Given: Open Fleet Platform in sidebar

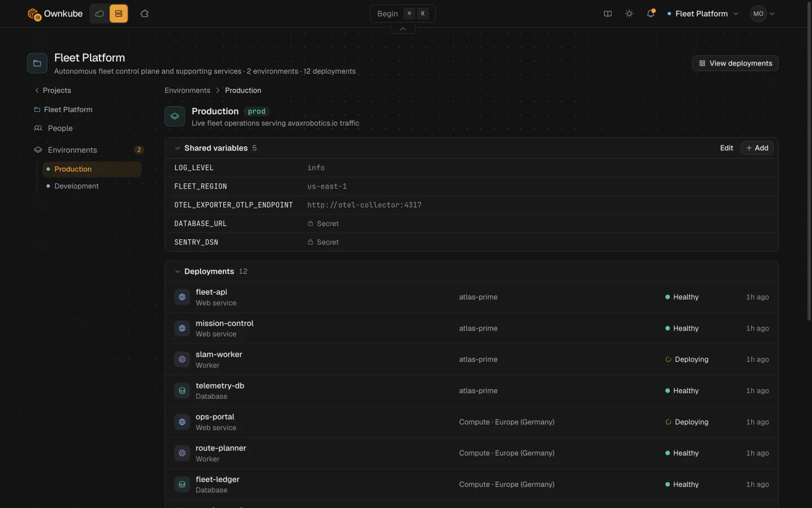Looking at the screenshot, I should (63, 110).
